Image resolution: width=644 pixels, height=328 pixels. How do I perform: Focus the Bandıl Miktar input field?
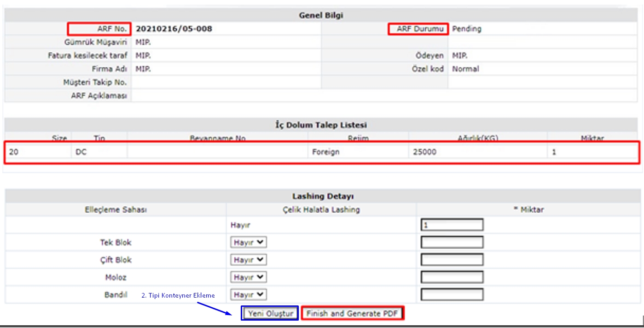click(x=452, y=295)
